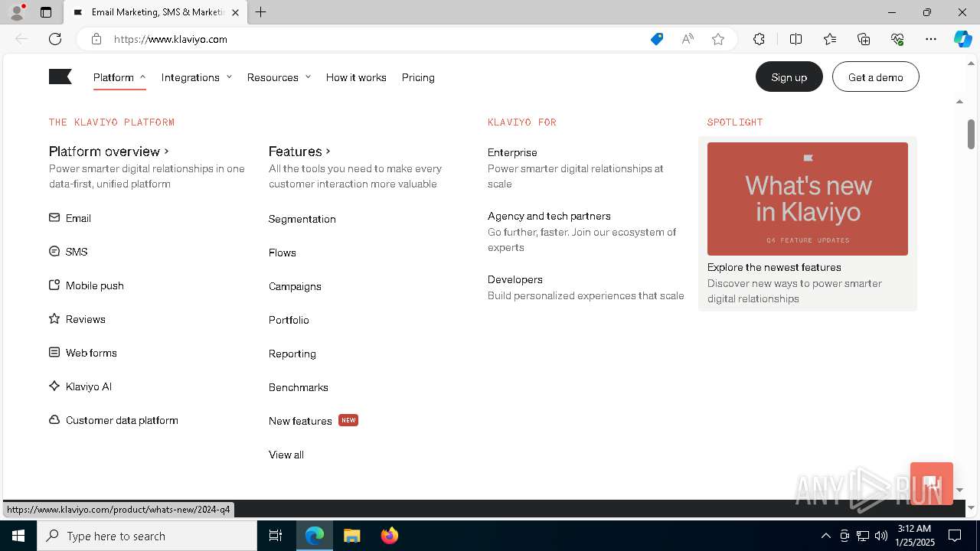Screen dimensions: 980x551
Task: Select Campaigns feature
Action: (x=295, y=286)
